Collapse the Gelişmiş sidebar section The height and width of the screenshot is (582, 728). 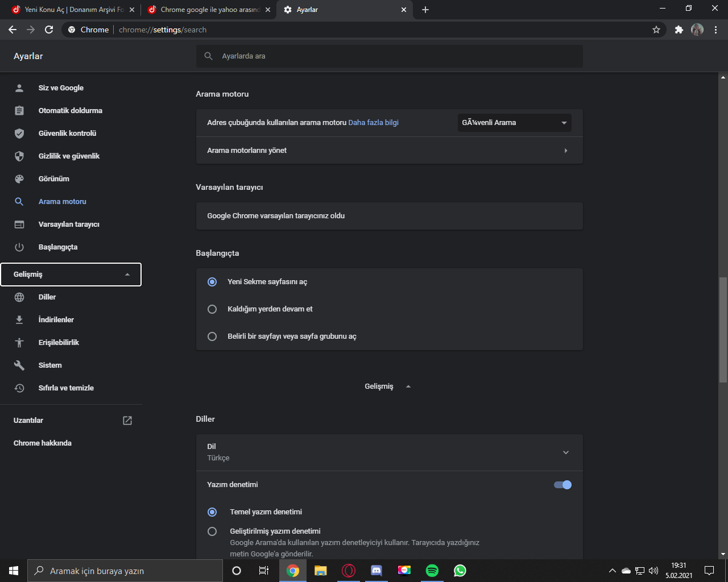(x=71, y=275)
